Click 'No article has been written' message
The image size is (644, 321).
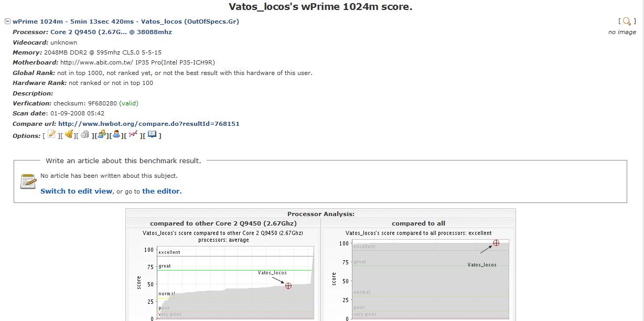click(x=109, y=176)
